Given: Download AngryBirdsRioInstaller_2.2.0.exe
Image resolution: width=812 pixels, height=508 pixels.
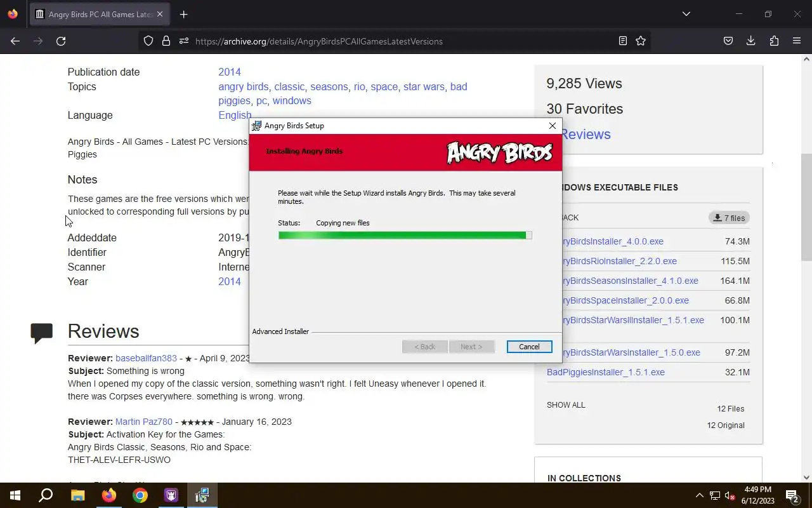Looking at the screenshot, I should [619, 261].
